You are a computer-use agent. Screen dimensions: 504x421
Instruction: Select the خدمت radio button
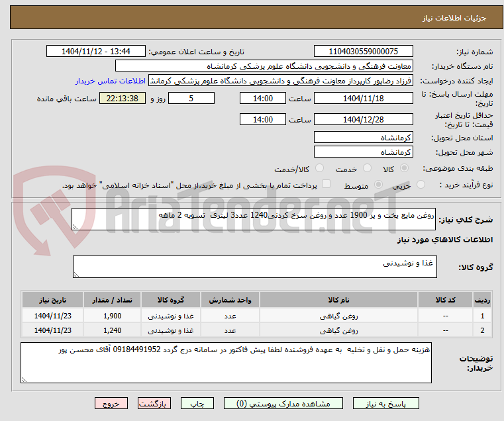point(367,168)
